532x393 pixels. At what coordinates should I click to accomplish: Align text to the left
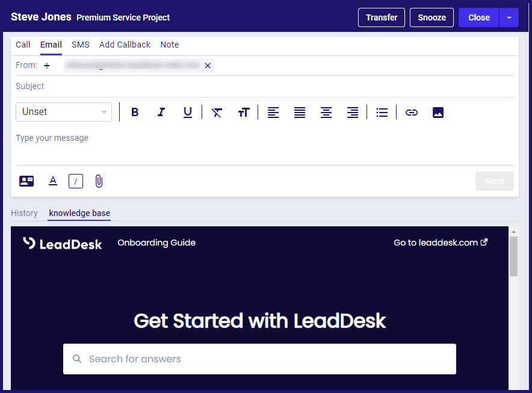[x=273, y=113]
